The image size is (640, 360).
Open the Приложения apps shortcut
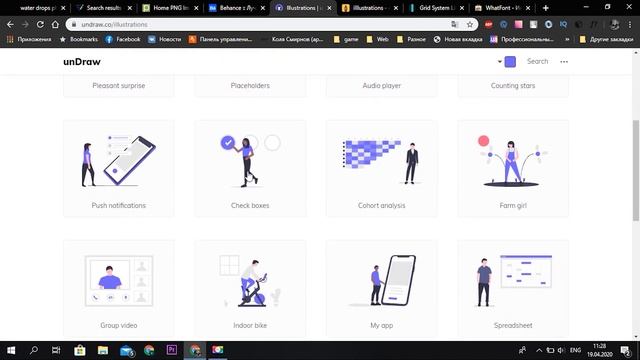tap(29, 39)
